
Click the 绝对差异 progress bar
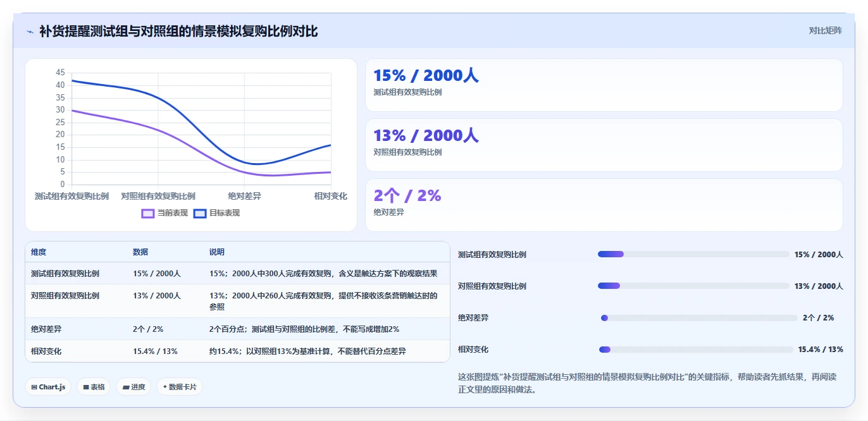point(699,318)
